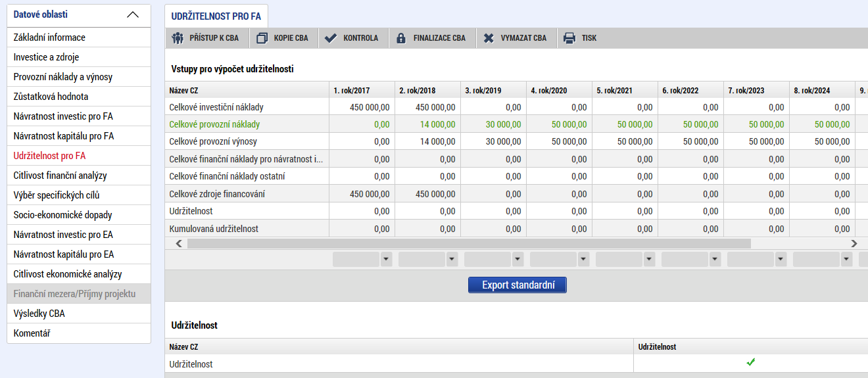868x378 pixels.
Task: Click the 2. rok/2018 column header
Action: point(427,90)
